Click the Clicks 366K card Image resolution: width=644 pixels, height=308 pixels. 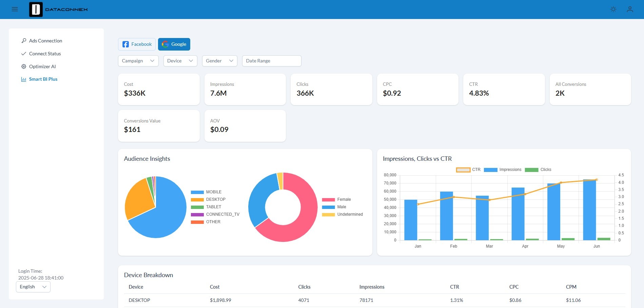tap(331, 89)
